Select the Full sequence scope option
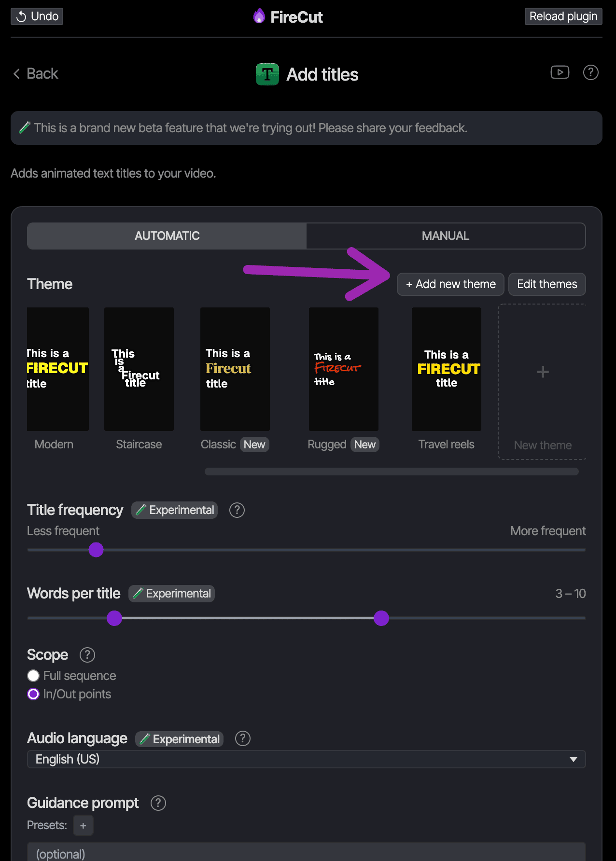This screenshot has height=861, width=616. click(x=33, y=676)
